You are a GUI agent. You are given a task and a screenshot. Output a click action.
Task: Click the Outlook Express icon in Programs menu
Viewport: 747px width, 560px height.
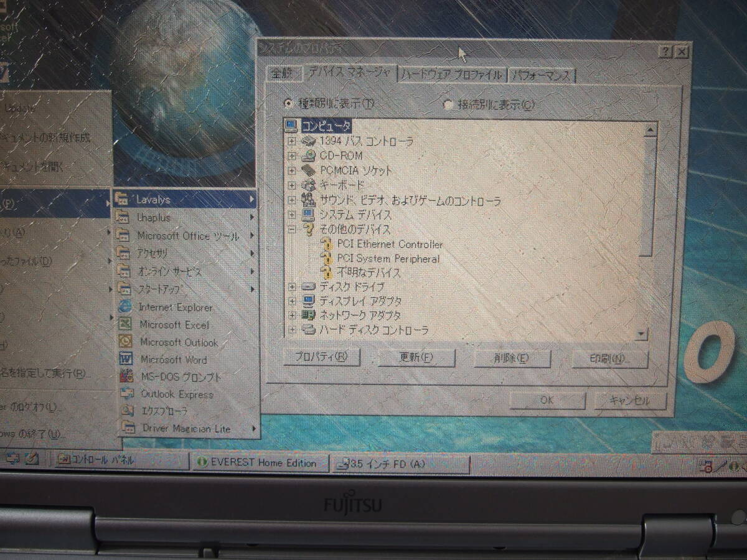[x=128, y=394]
